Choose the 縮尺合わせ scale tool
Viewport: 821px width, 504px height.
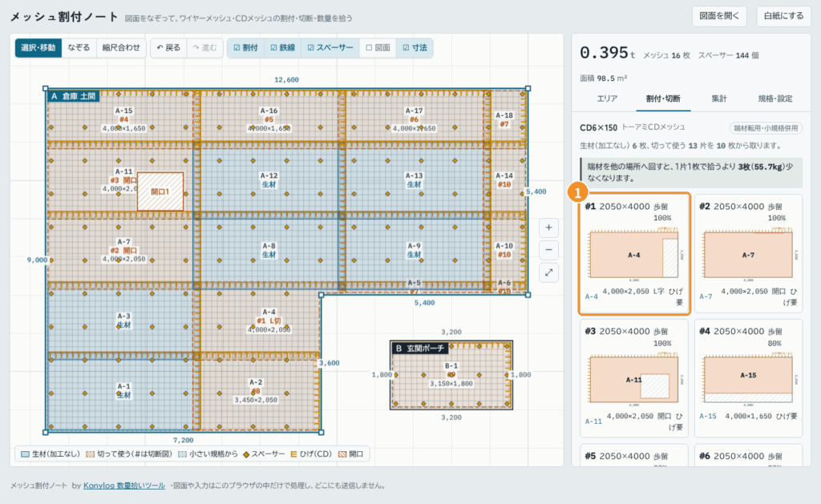pyautogui.click(x=121, y=47)
